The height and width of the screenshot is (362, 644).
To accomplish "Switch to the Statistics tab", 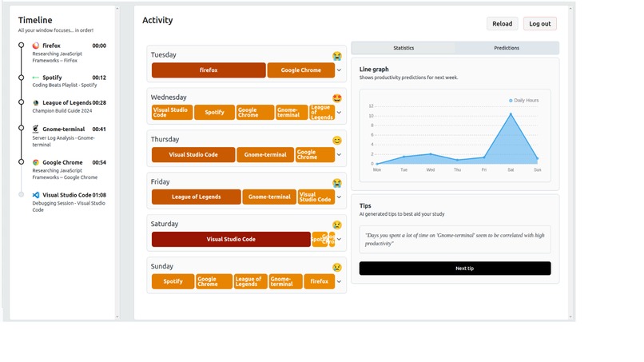I will pos(403,48).
